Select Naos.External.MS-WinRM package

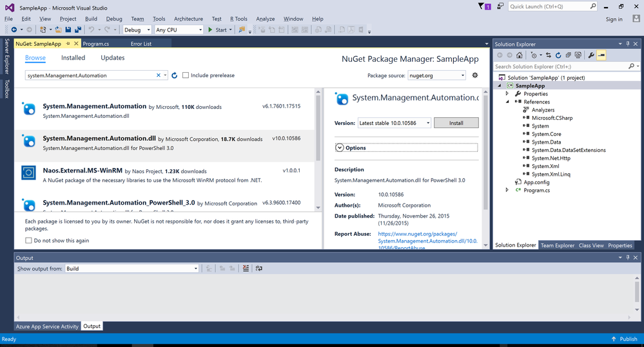[x=165, y=175]
